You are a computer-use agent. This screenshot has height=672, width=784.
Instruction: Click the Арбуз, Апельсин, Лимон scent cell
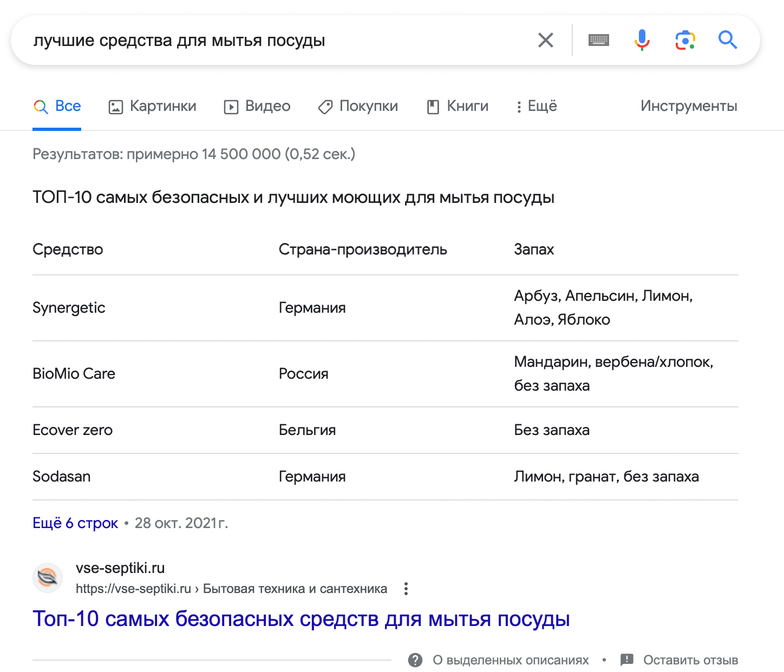(x=603, y=308)
